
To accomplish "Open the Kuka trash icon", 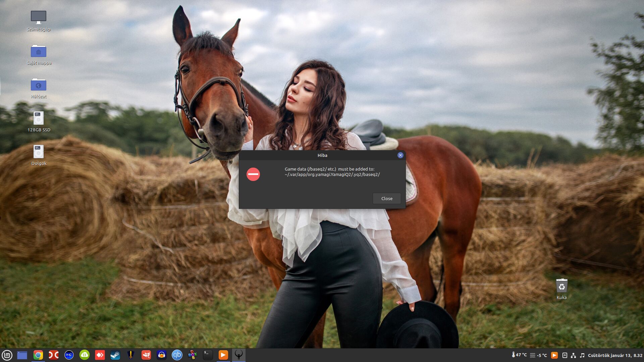I will click(x=561, y=289).
